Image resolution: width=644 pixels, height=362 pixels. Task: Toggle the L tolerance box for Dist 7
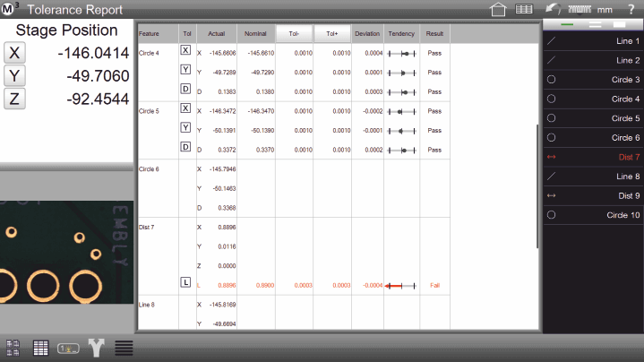(x=185, y=283)
